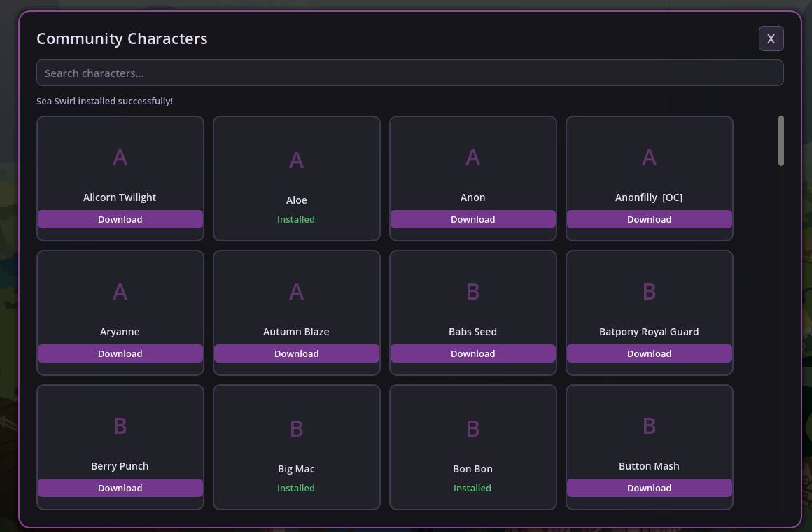This screenshot has height=532, width=812.
Task: Click the Big Mac Installed status label
Action: tap(296, 488)
